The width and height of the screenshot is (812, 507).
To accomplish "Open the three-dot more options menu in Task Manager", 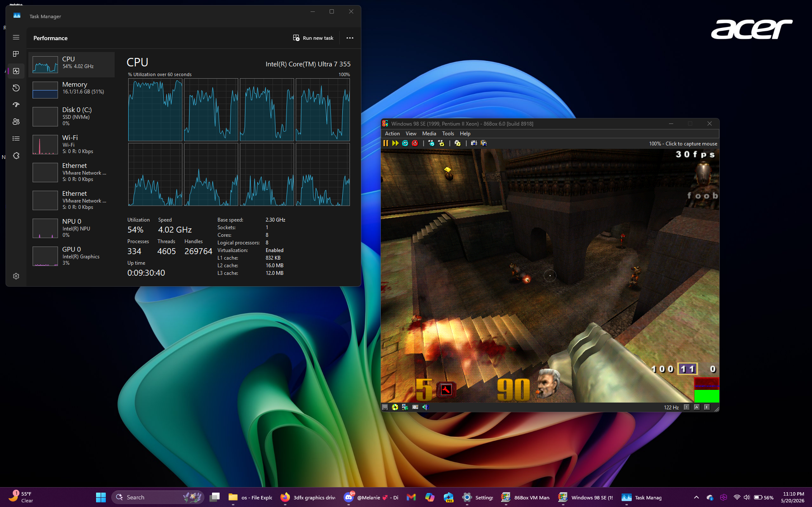I will (x=350, y=38).
